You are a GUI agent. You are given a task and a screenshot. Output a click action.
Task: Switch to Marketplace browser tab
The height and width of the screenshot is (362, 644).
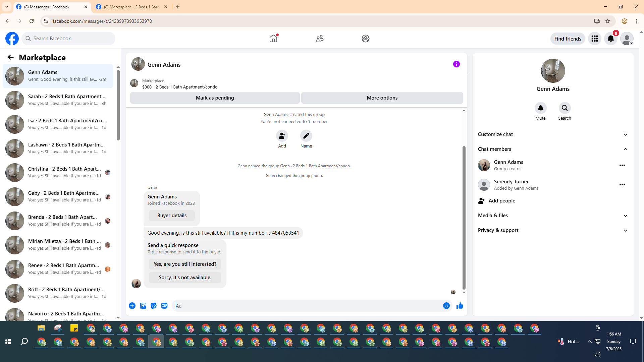[x=131, y=7]
